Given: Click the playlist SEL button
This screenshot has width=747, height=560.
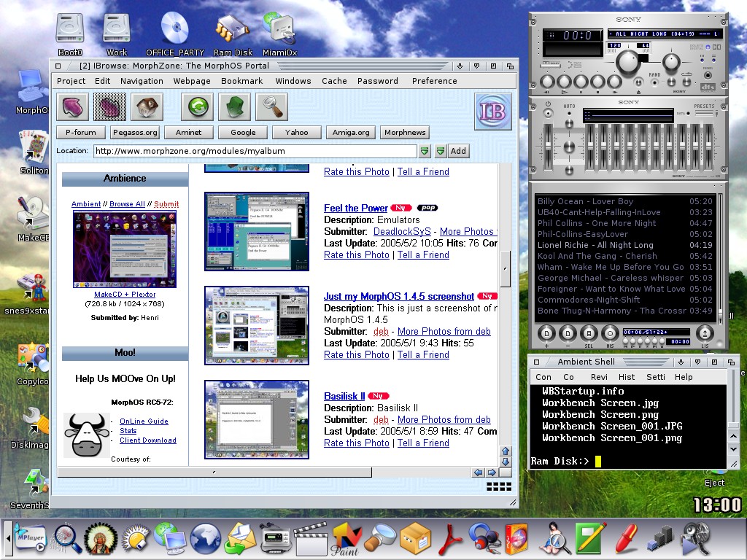Looking at the screenshot, I should pyautogui.click(x=589, y=333).
